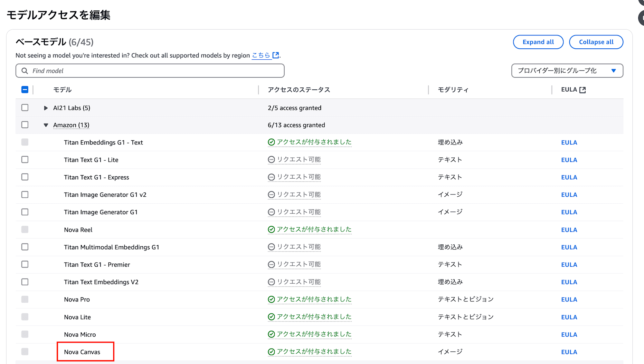Click the request available icon for Titan Text G1 - Lite
Image resolution: width=644 pixels, height=364 pixels.
point(271,160)
